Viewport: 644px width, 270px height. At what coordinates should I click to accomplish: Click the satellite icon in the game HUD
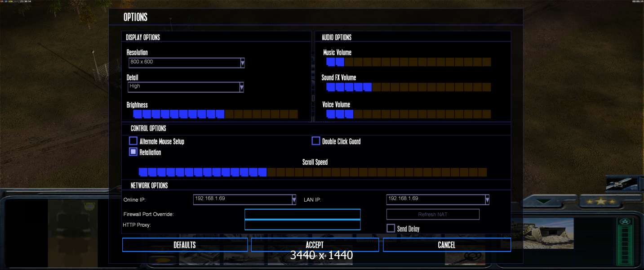622,183
